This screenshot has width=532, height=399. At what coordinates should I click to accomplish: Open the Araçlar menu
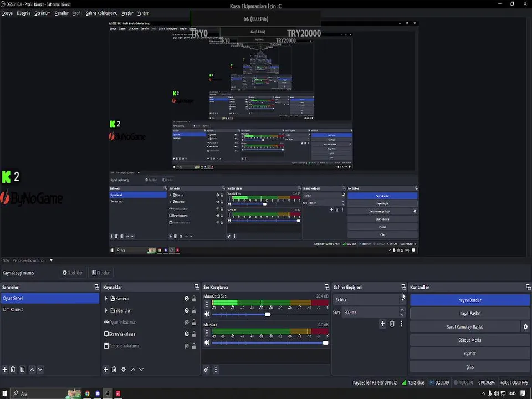tap(127, 13)
